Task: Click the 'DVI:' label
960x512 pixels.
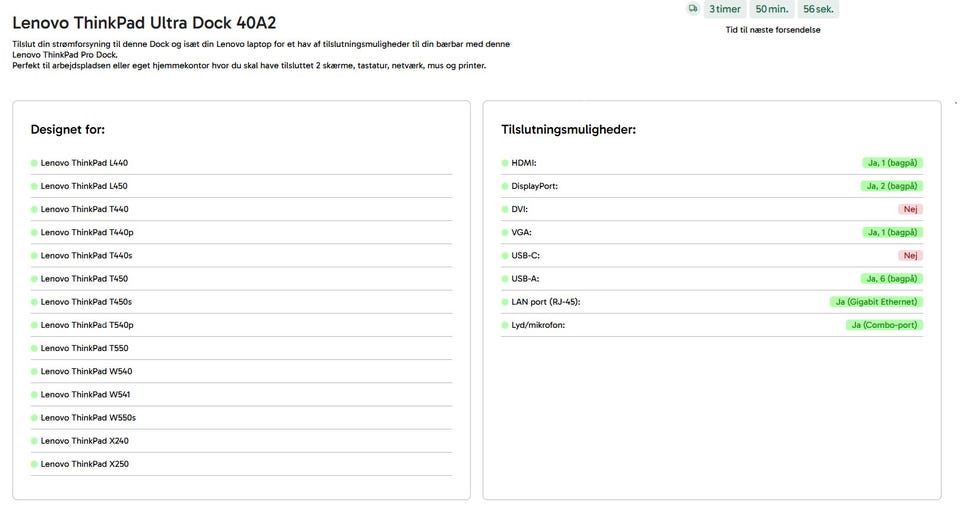Action: (519, 209)
